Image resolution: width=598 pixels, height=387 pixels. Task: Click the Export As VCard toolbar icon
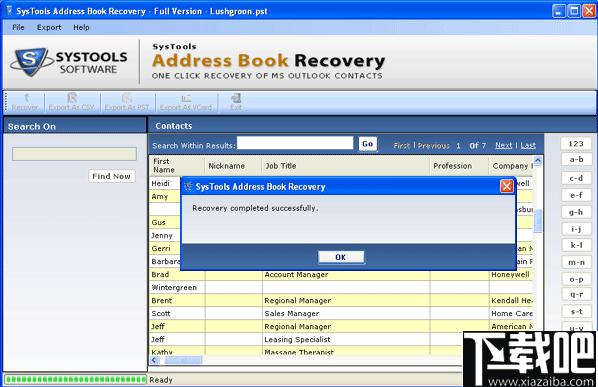tap(186, 103)
